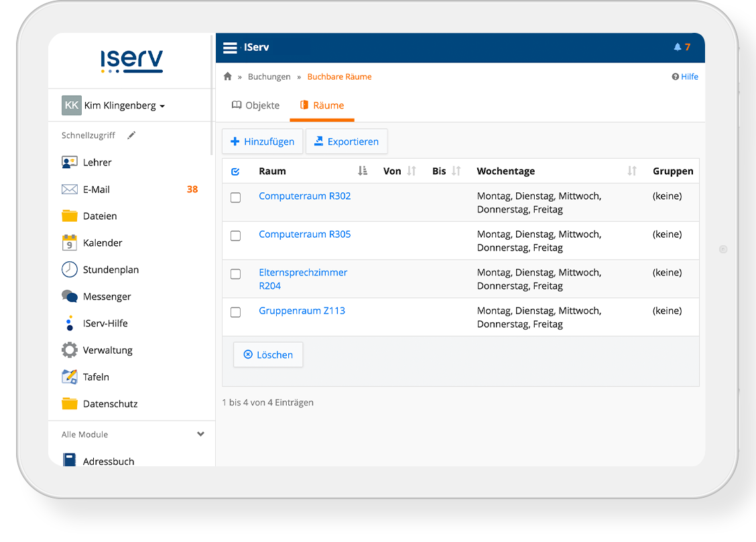The height and width of the screenshot is (542, 756).
Task: Click the Gruppen column header
Action: 673,171
